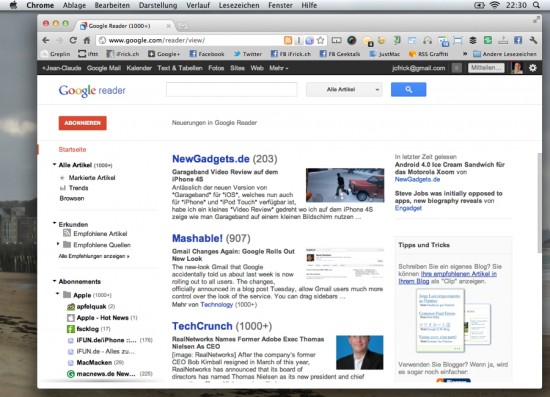Open the NewGadgets.de feed headline link

pyautogui.click(x=210, y=159)
